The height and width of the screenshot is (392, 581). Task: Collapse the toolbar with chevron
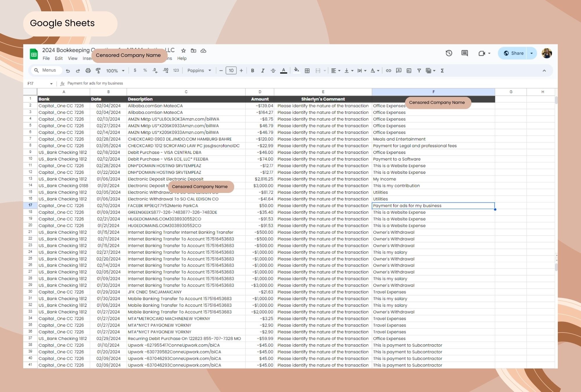(x=544, y=71)
